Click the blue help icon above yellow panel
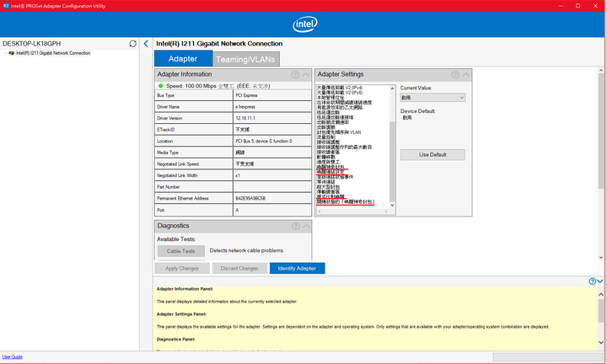The height and width of the screenshot is (364, 607). point(593,281)
